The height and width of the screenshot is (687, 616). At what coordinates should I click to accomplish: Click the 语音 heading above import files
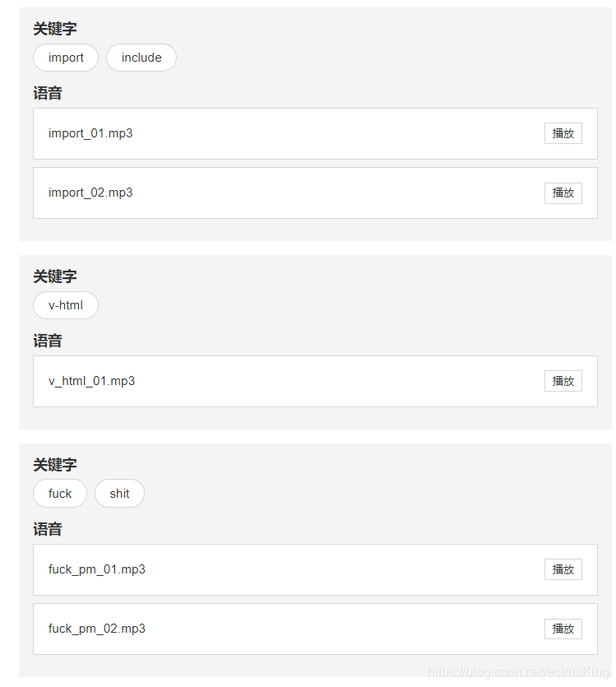(x=47, y=93)
